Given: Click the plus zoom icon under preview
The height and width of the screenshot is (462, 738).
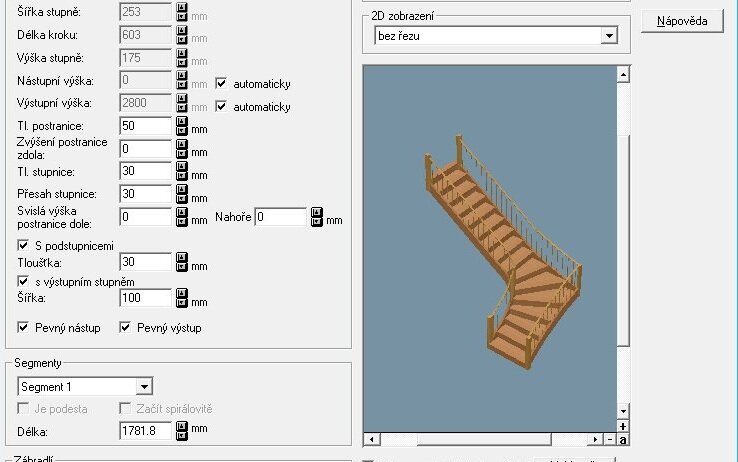Looking at the screenshot, I should 623,426.
